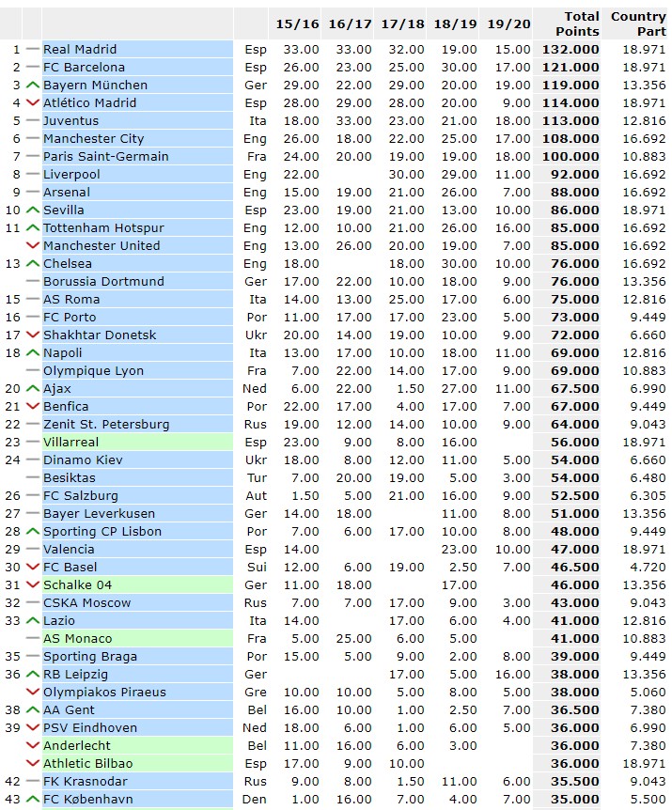Select Zenit St. Petersburg team name

click(x=106, y=425)
